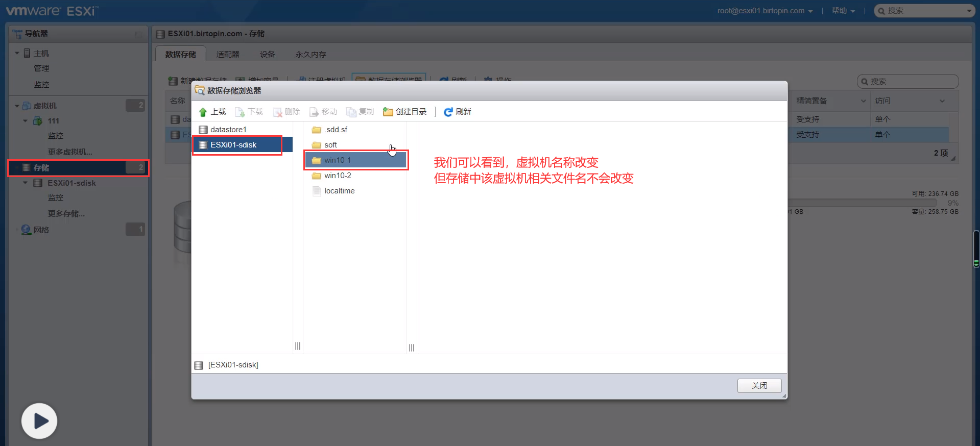980x446 pixels.
Task: Collapse the 主机 (Host) tree node
Action: click(x=17, y=53)
